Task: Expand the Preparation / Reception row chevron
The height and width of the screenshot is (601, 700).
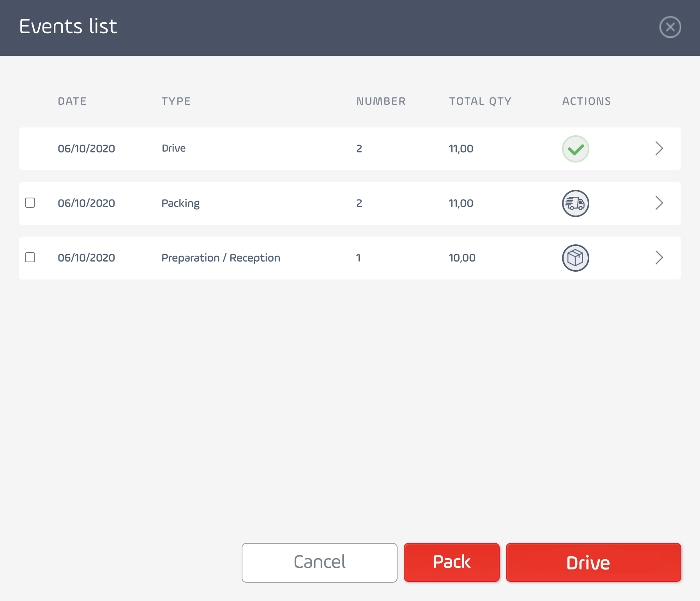Action: (x=659, y=258)
